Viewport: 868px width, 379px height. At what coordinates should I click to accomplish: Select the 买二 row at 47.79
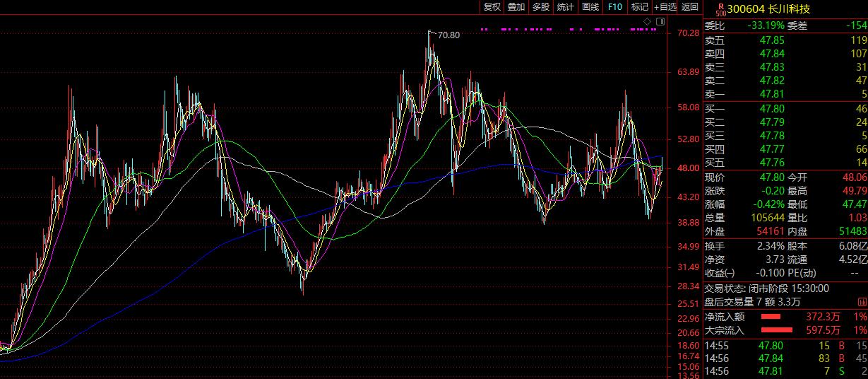785,122
